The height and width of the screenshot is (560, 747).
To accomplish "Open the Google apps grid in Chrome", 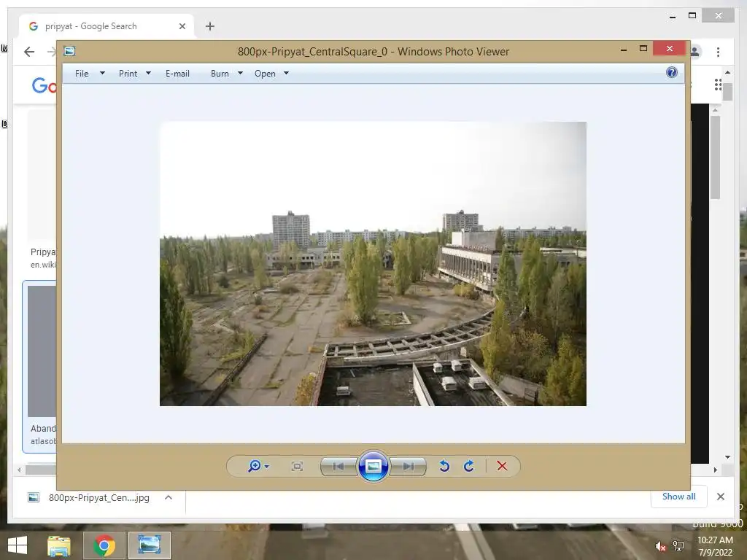I will tap(719, 85).
